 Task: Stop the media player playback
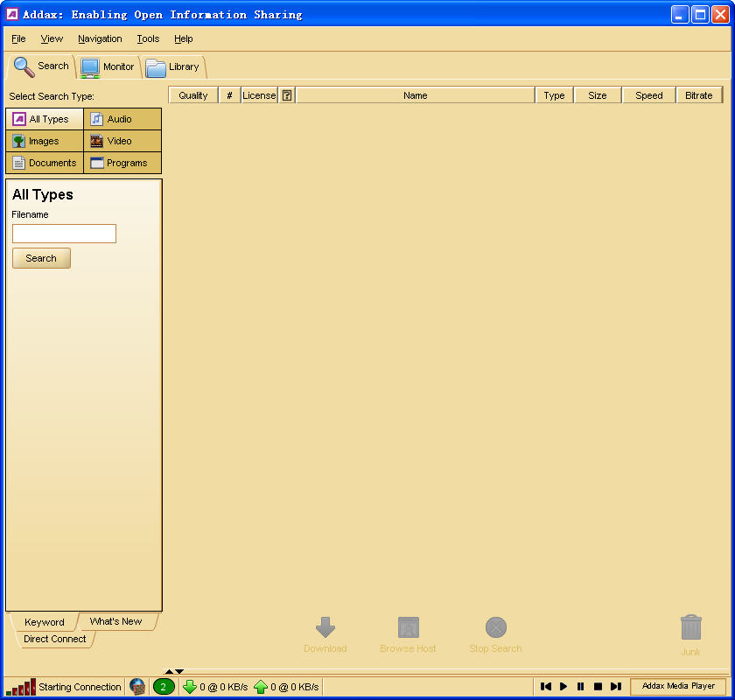pos(598,686)
